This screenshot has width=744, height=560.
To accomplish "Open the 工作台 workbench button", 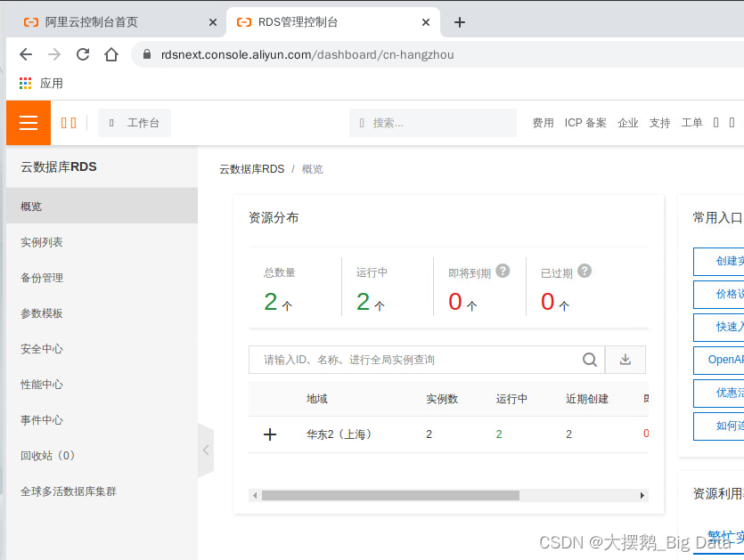I will tap(135, 123).
